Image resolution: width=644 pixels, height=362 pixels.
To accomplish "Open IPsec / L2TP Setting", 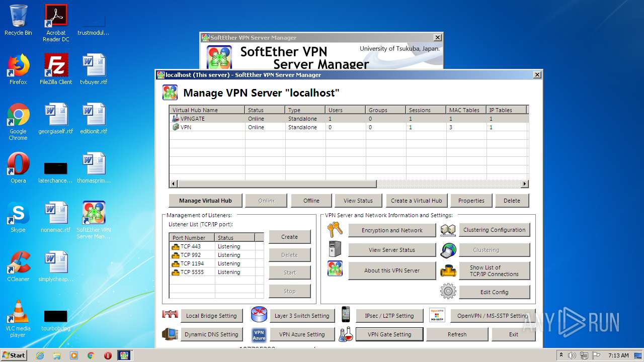I will (389, 316).
